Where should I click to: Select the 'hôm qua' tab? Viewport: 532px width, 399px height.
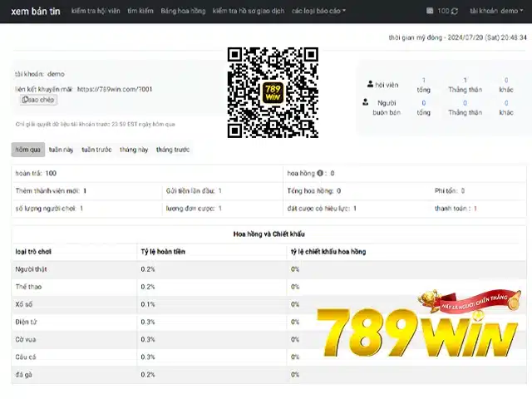click(x=27, y=150)
